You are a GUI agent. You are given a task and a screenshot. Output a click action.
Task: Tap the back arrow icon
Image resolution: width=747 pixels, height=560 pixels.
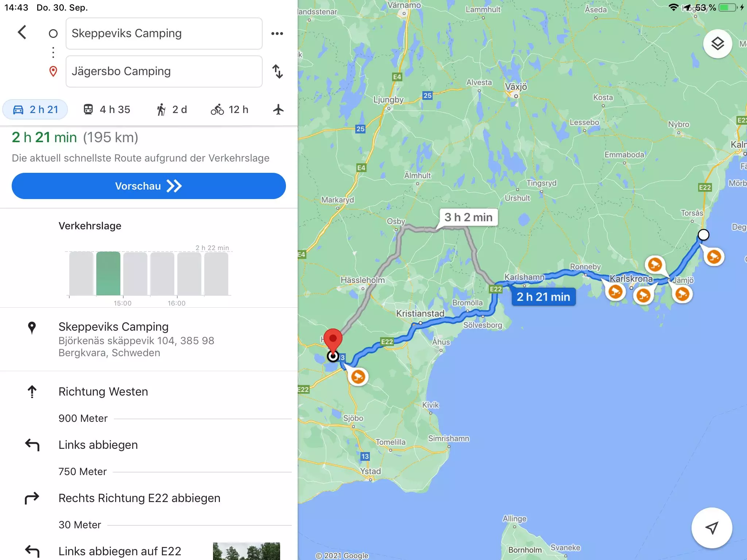22,32
